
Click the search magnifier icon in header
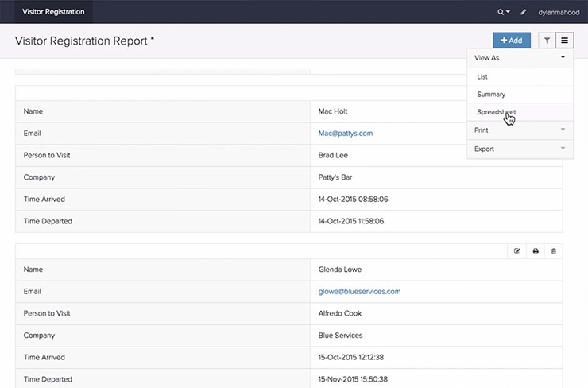tap(502, 12)
